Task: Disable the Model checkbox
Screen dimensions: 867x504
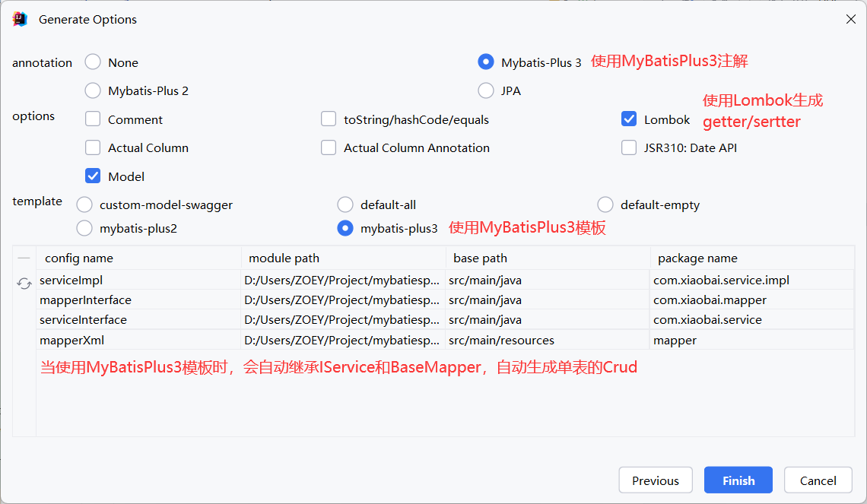Action: pyautogui.click(x=93, y=176)
